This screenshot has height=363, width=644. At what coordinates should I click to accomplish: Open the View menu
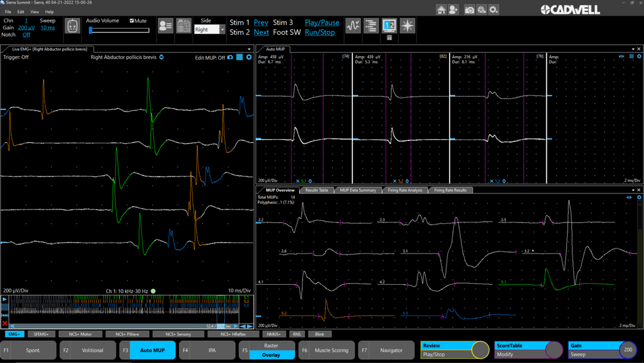click(x=35, y=12)
